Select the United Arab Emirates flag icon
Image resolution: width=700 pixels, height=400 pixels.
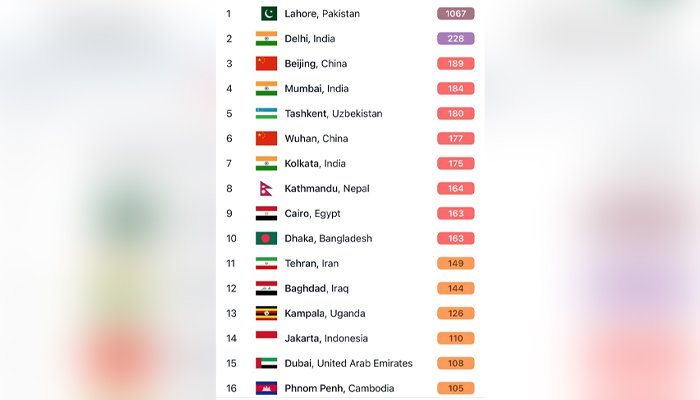[x=266, y=363]
